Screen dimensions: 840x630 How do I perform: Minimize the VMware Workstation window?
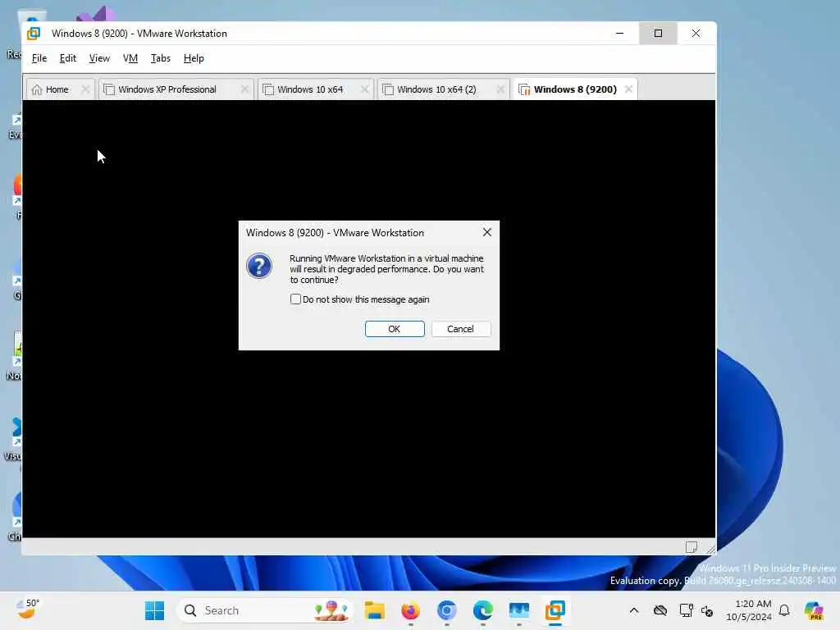620,33
